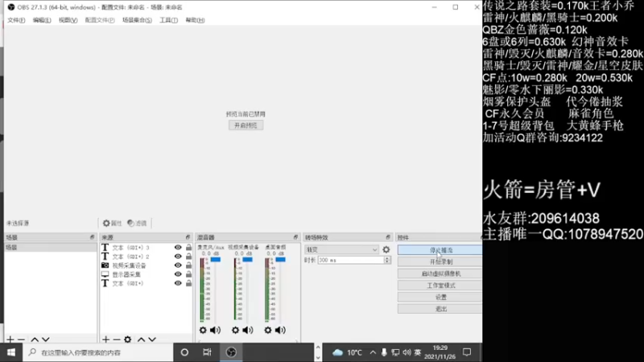Screen dimensions: 644x362
Task: Open the 帮助(H) menu
Action: pyautogui.click(x=195, y=20)
